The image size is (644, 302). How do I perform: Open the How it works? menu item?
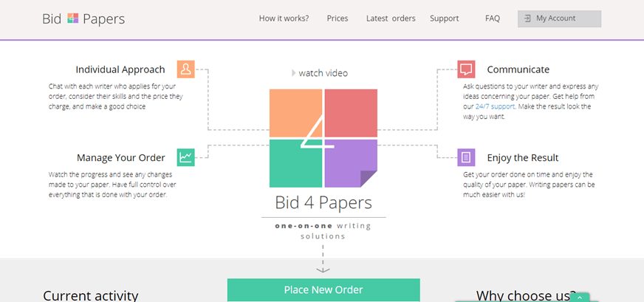click(x=284, y=18)
